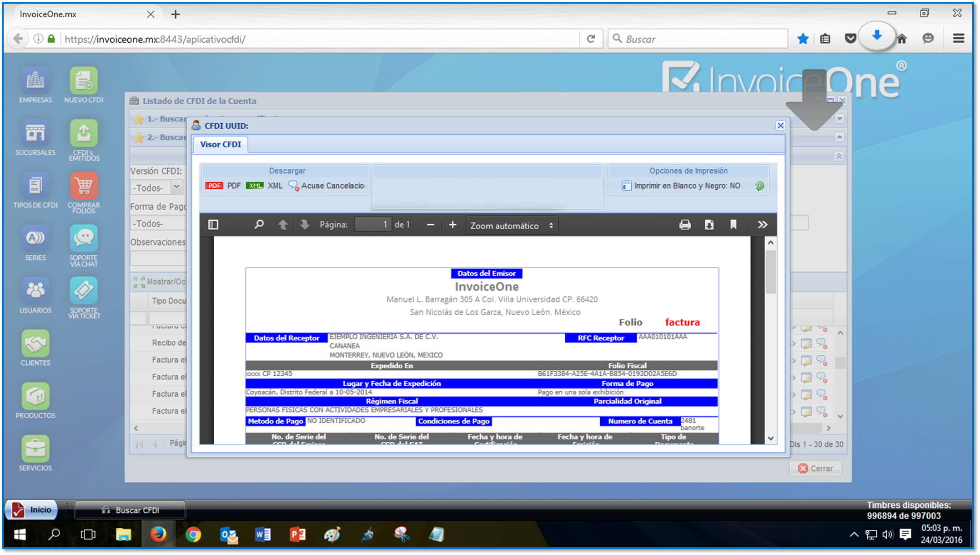The height and width of the screenshot is (555, 980).
Task: Select the Visor CFDI tab
Action: pos(221,144)
